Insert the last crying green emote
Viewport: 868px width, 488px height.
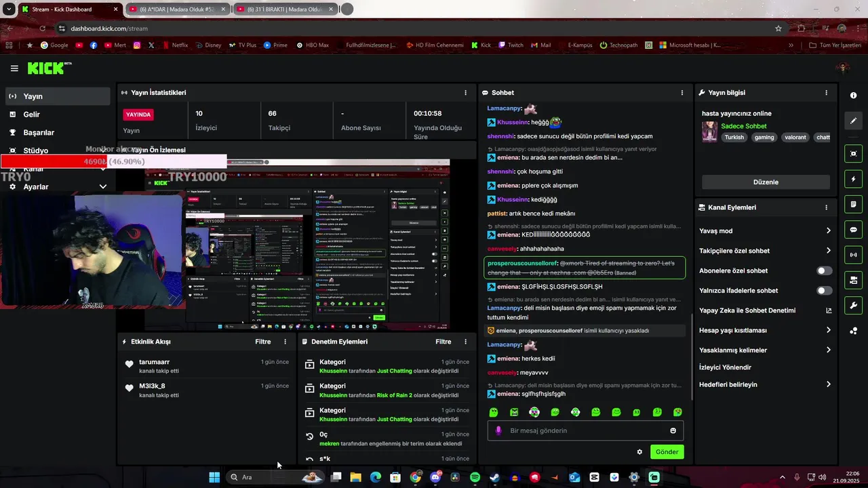coord(677,412)
